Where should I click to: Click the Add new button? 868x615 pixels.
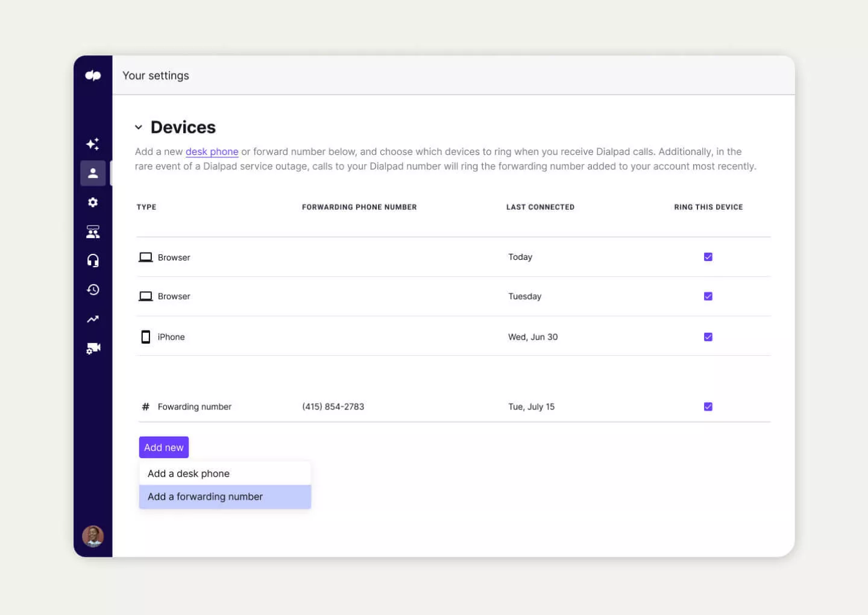pyautogui.click(x=163, y=447)
